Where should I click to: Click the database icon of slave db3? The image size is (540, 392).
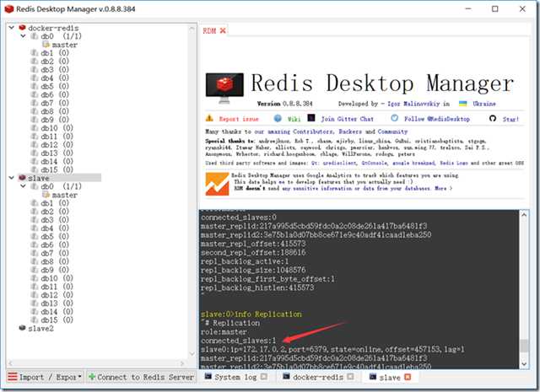35,219
